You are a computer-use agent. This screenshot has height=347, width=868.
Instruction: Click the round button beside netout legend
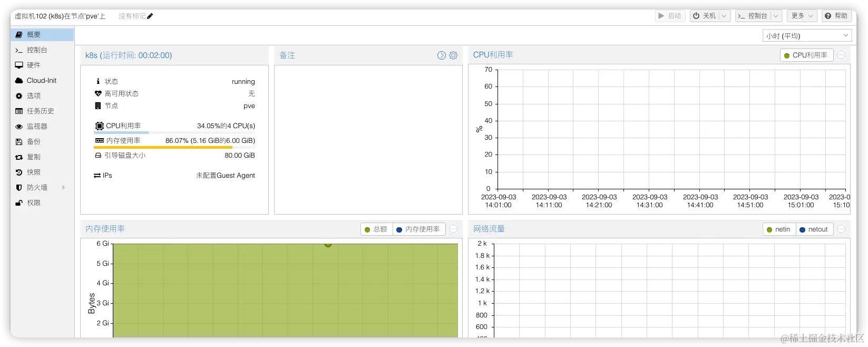(842, 229)
